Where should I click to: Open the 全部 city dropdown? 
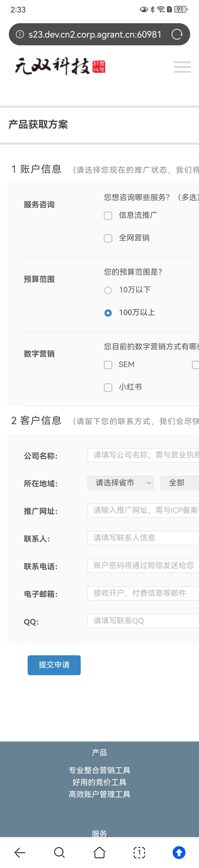point(179,483)
